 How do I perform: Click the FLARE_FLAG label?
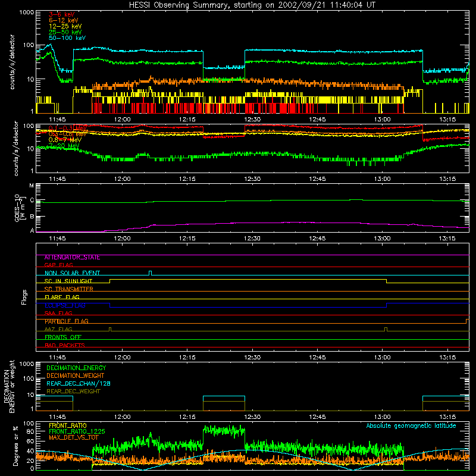[x=62, y=297]
